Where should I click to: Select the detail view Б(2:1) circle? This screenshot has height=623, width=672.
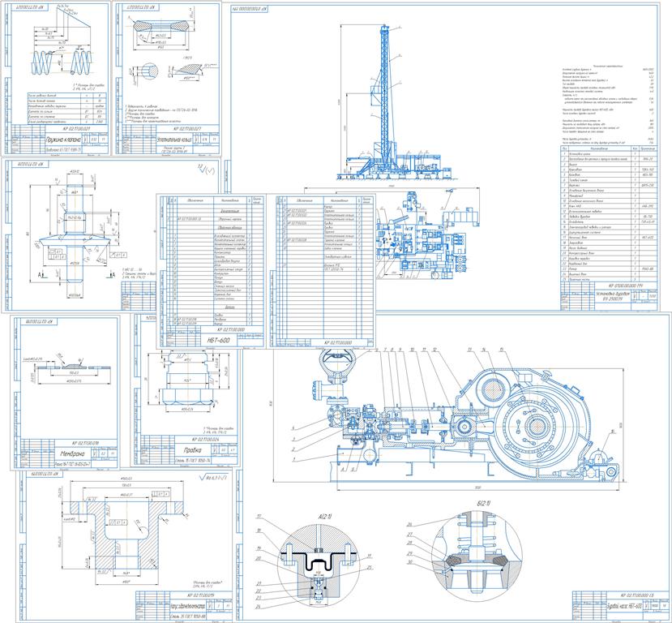[477, 558]
